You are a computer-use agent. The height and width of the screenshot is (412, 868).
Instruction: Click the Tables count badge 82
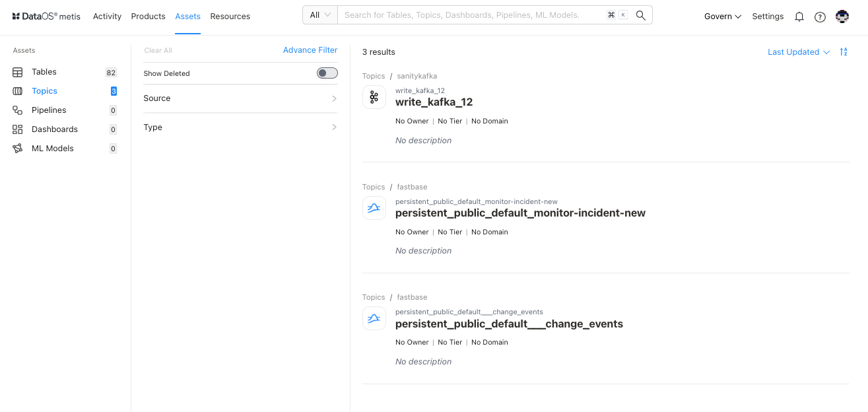tap(111, 73)
